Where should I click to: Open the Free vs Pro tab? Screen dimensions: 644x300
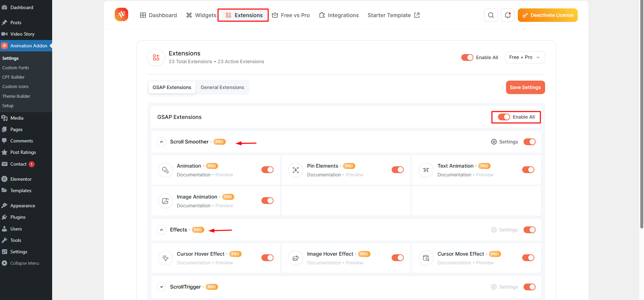tap(291, 15)
